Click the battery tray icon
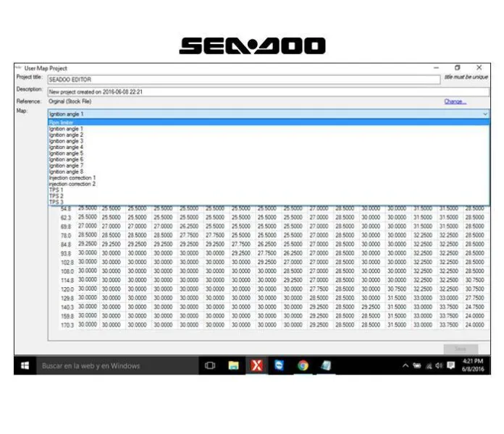This screenshot has height=434, width=504. point(417,365)
